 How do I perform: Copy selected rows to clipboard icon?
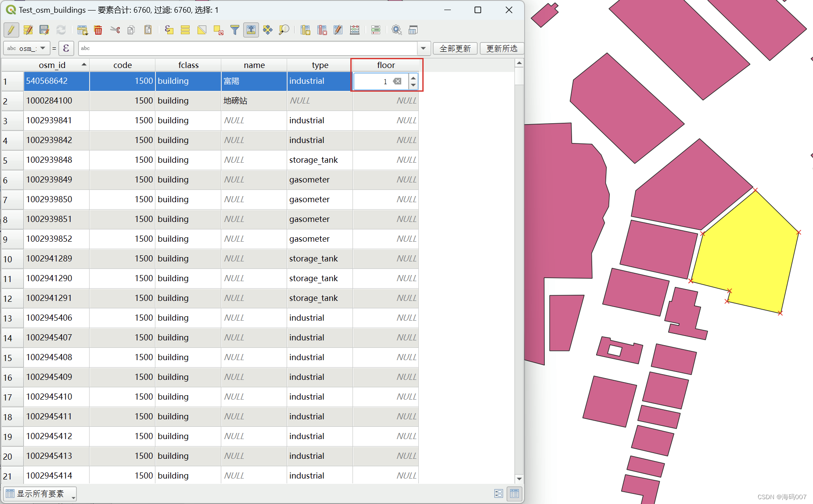pyautogui.click(x=131, y=30)
